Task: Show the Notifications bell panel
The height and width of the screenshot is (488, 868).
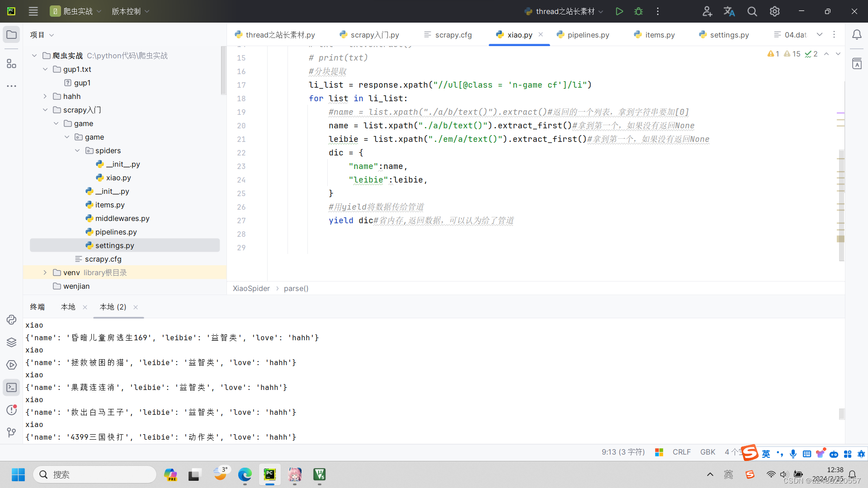Action: pyautogui.click(x=857, y=35)
